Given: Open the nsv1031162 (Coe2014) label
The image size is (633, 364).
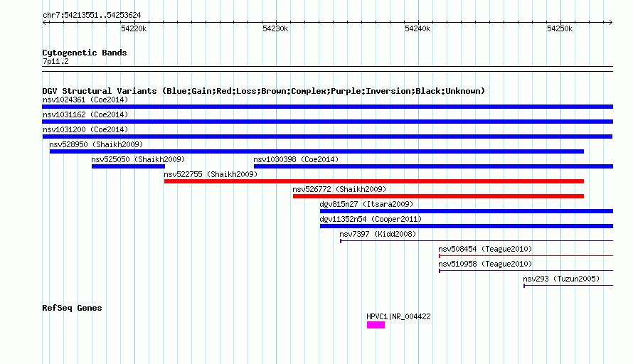Looking at the screenshot, I should 85,114.
